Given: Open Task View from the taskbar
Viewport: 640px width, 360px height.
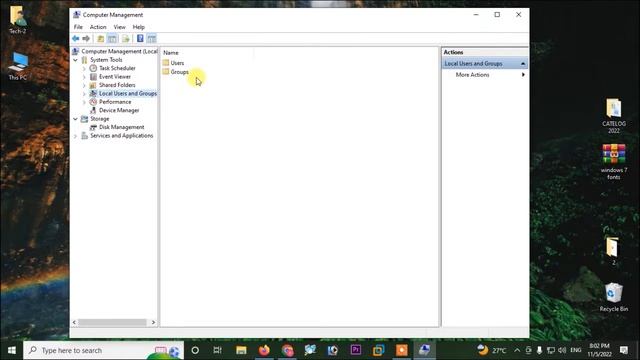Looking at the screenshot, I should 218,350.
